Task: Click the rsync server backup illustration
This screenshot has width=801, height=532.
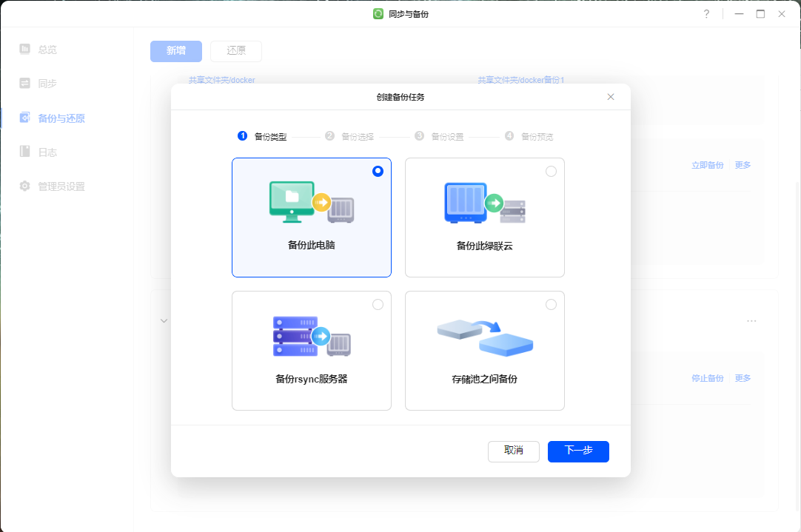Action: [x=311, y=336]
